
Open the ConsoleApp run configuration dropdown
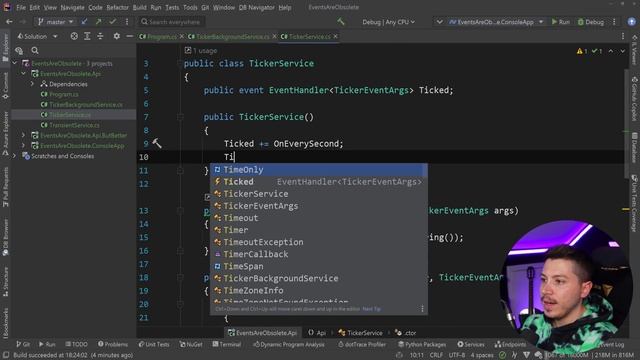pyautogui.click(x=496, y=22)
